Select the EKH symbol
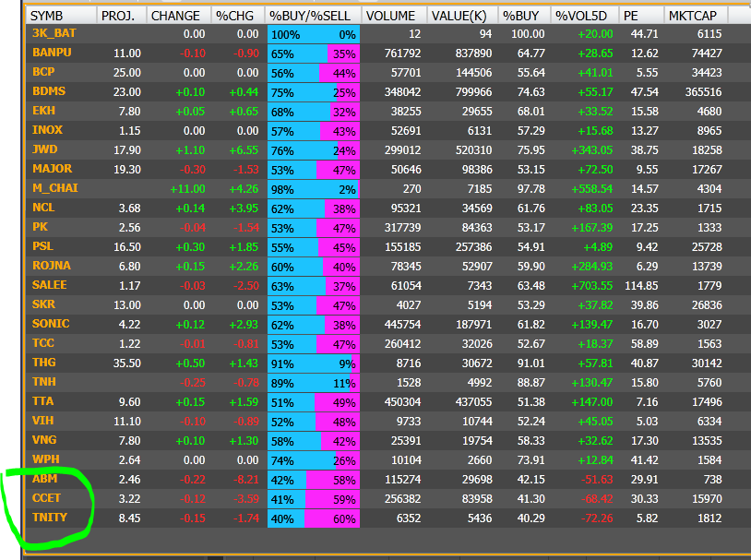 click(x=43, y=111)
